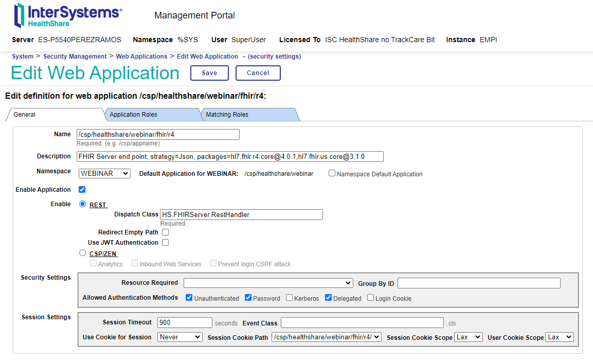Expand the Session Cookie Scope dropdown
Screen dimensions: 593x364
[469, 337]
